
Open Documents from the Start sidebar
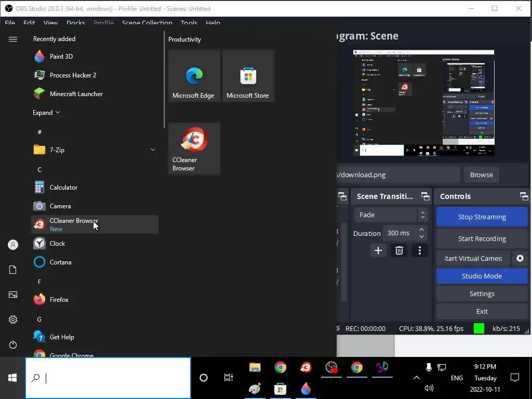pyautogui.click(x=13, y=270)
